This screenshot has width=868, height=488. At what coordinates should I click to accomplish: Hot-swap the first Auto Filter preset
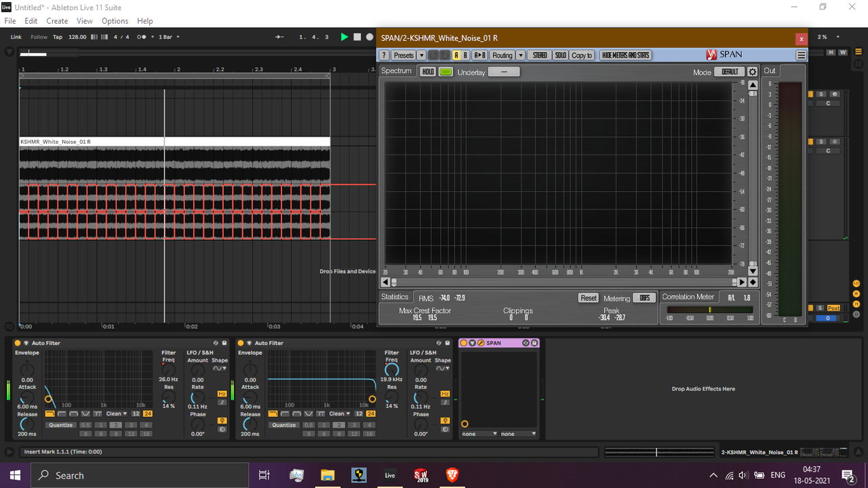pos(216,342)
